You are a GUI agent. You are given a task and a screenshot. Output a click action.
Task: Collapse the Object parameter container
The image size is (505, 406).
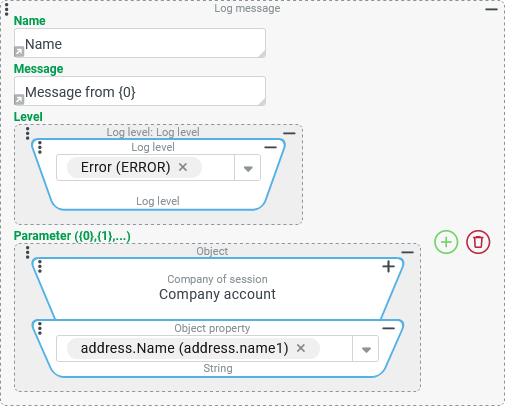[407, 252]
